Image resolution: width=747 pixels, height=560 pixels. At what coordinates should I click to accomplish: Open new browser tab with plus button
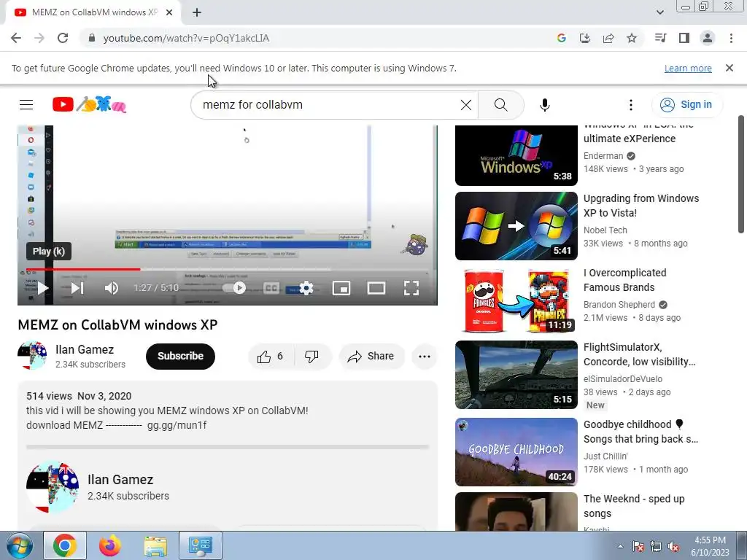tap(197, 13)
